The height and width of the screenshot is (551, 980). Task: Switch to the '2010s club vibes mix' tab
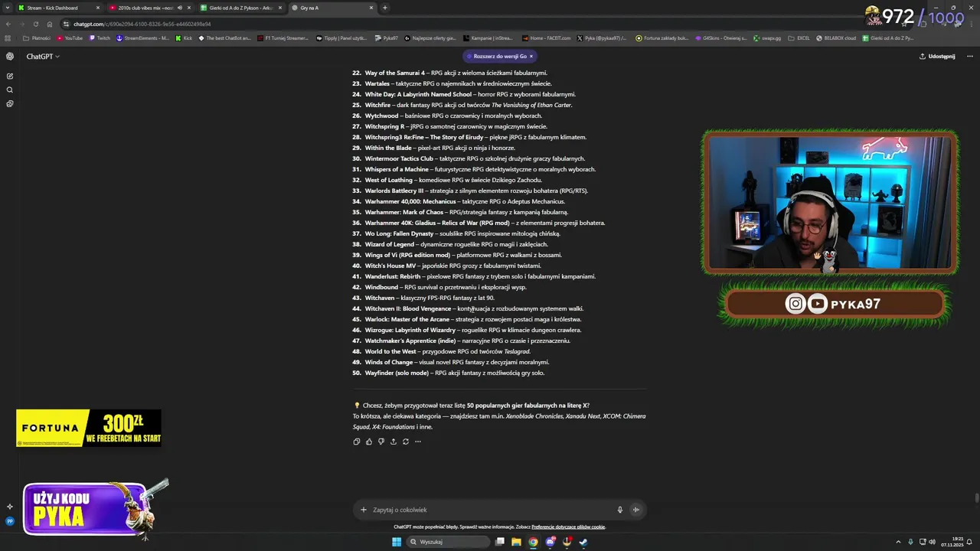coord(150,8)
